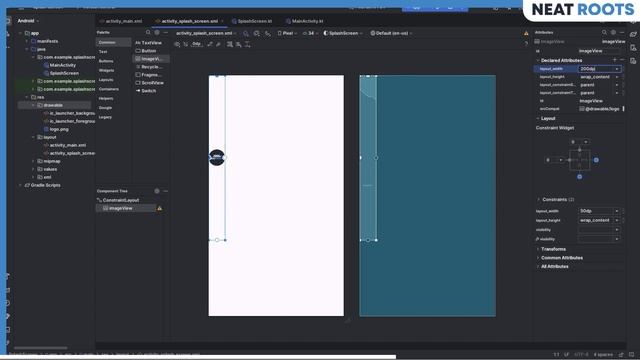The height and width of the screenshot is (360, 640).
Task: Open orientation options in design toolbar
Action: click(x=256, y=33)
